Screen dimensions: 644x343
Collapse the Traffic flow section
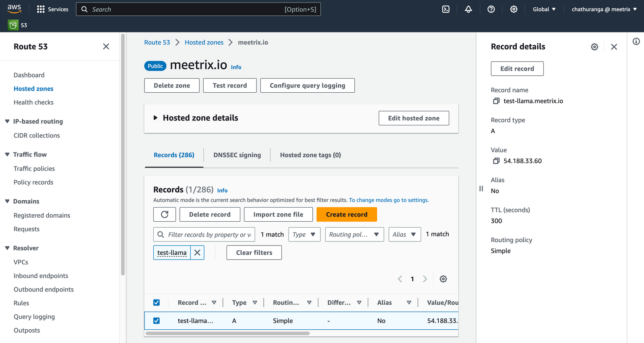[7, 154]
